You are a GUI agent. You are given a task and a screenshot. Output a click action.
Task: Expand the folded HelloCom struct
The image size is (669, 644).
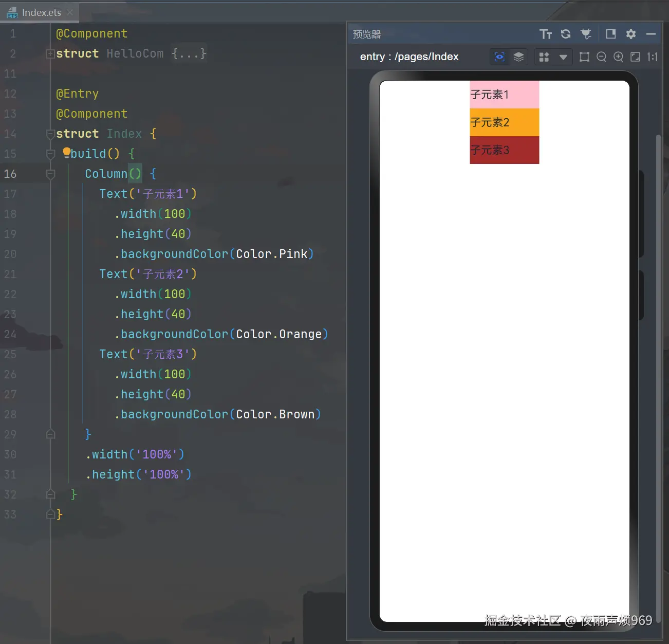tap(50, 53)
